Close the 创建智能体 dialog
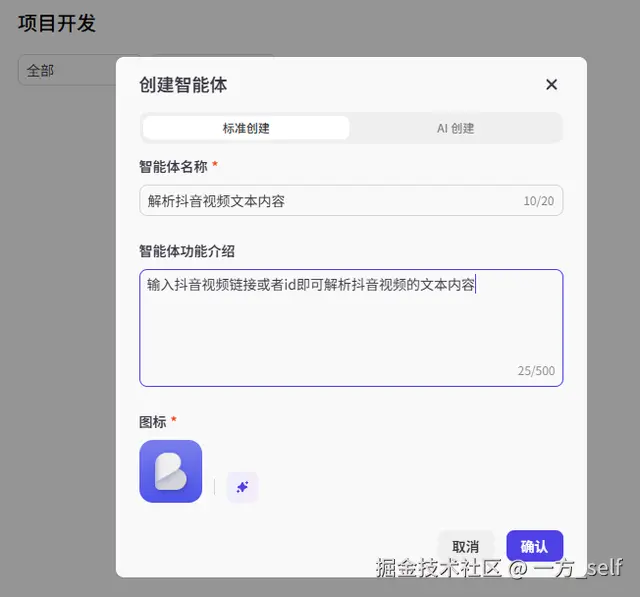This screenshot has width=640, height=597. (551, 84)
